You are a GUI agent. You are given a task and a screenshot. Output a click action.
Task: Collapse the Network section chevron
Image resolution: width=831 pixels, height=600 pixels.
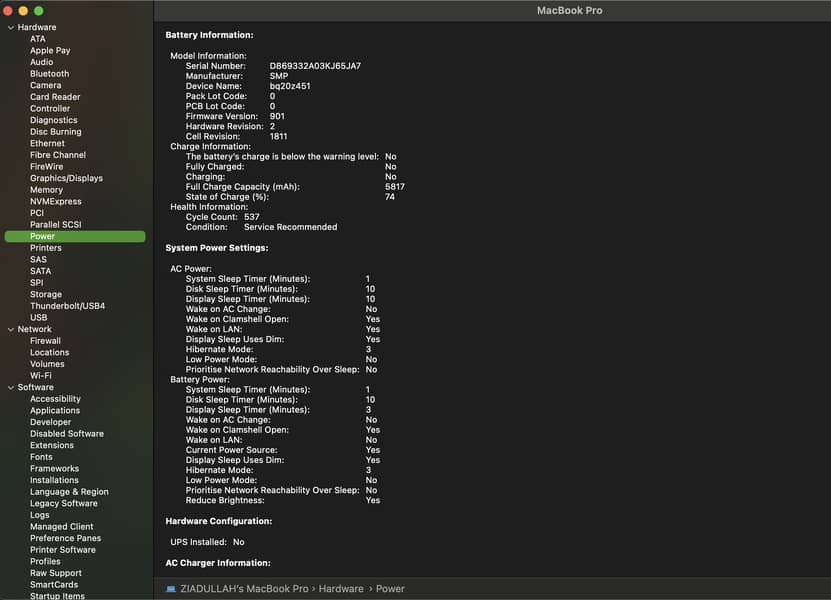click(11, 330)
